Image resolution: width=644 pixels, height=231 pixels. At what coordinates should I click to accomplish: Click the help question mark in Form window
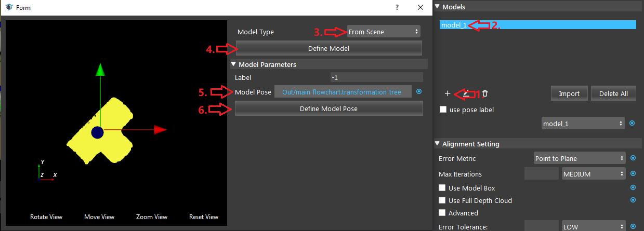point(397,7)
